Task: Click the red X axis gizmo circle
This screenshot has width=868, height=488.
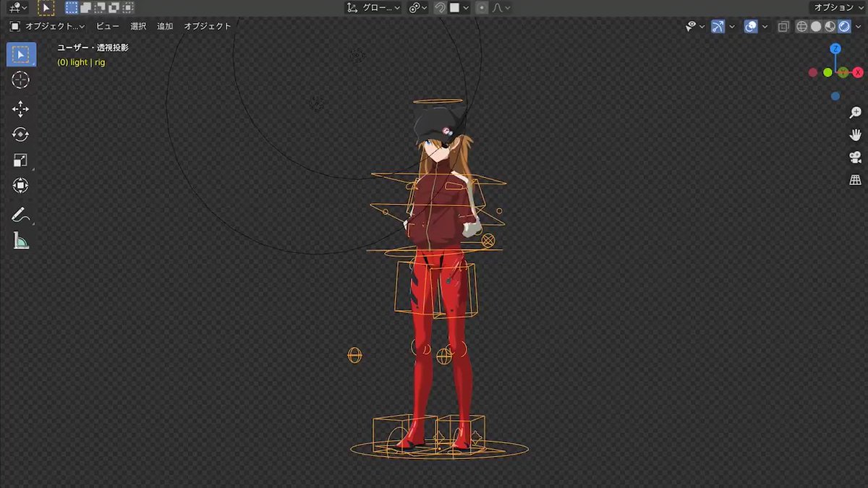Action: point(859,72)
